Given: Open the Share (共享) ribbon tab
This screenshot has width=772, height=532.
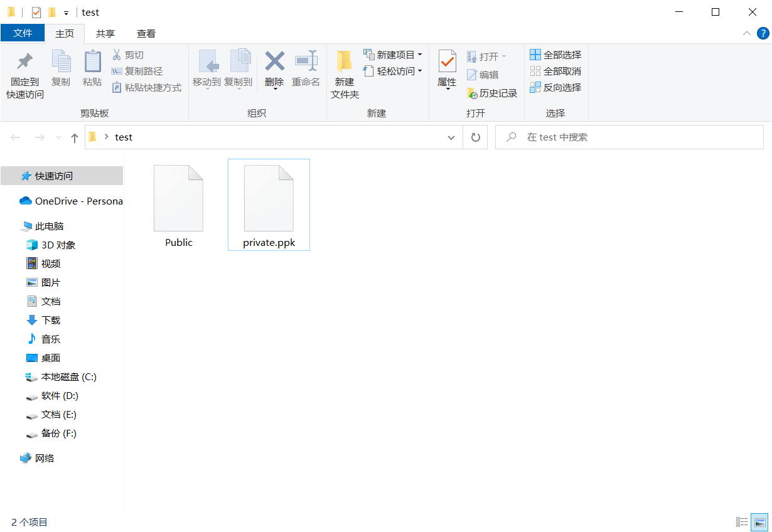Looking at the screenshot, I should click(105, 34).
